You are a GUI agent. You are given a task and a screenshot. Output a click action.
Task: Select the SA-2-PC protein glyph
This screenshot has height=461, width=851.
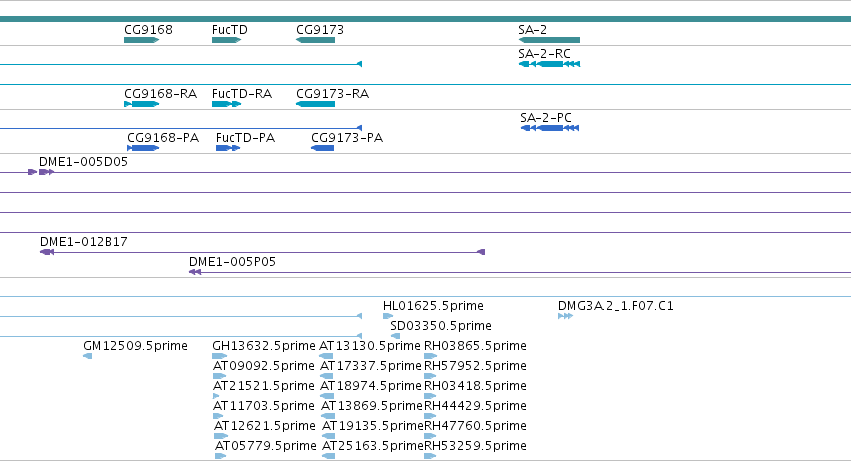[x=550, y=128]
